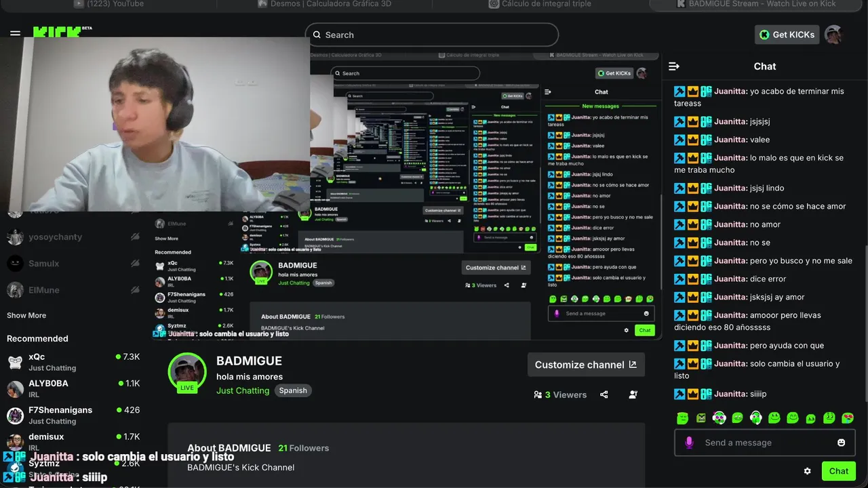Open xQc's avatar in Recommended list
Image resolution: width=868 pixels, height=488 pixels.
[x=15, y=362]
